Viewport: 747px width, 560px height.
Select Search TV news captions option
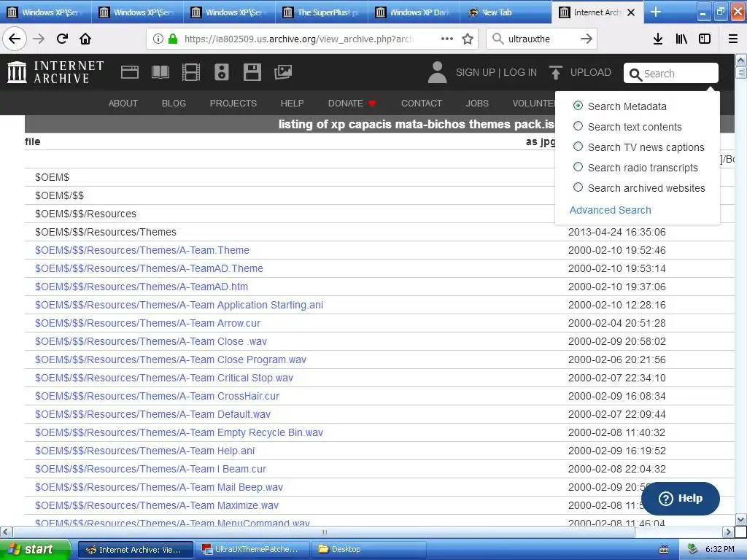coord(578,147)
